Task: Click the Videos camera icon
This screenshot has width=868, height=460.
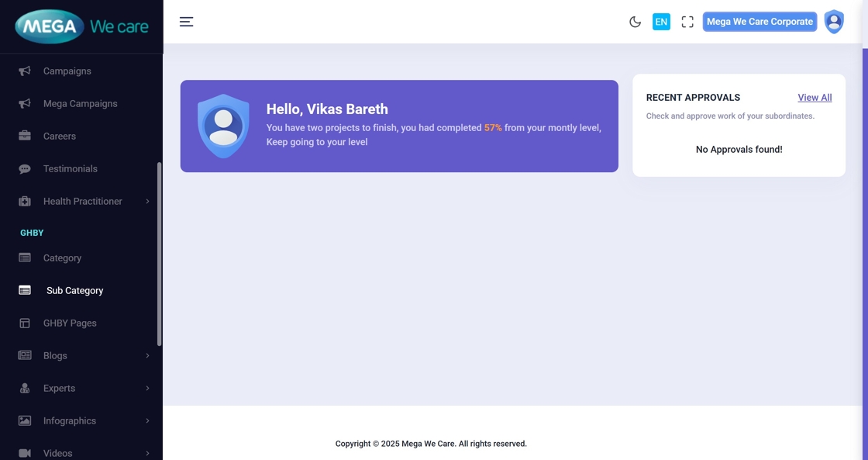Action: [25, 453]
